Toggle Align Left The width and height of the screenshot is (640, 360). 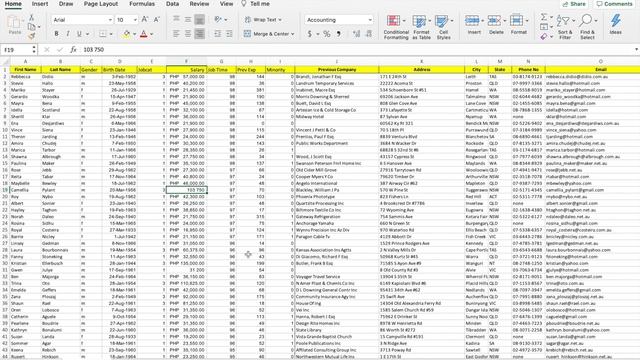click(176, 34)
